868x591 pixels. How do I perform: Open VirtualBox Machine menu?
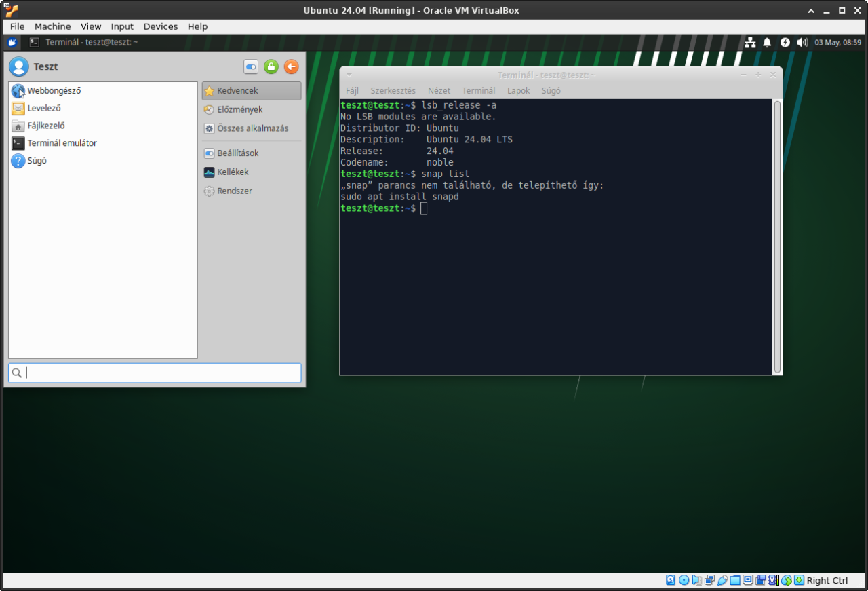coord(53,26)
